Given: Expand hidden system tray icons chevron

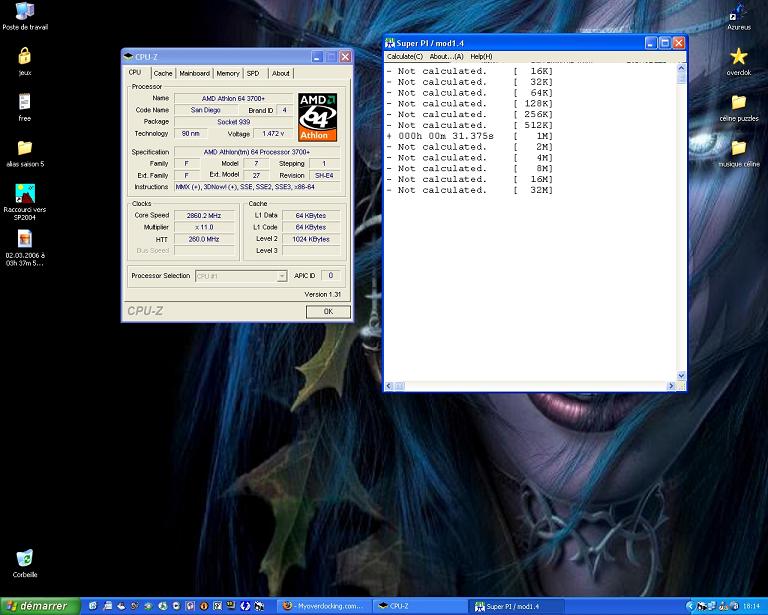Looking at the screenshot, I should [x=691, y=606].
